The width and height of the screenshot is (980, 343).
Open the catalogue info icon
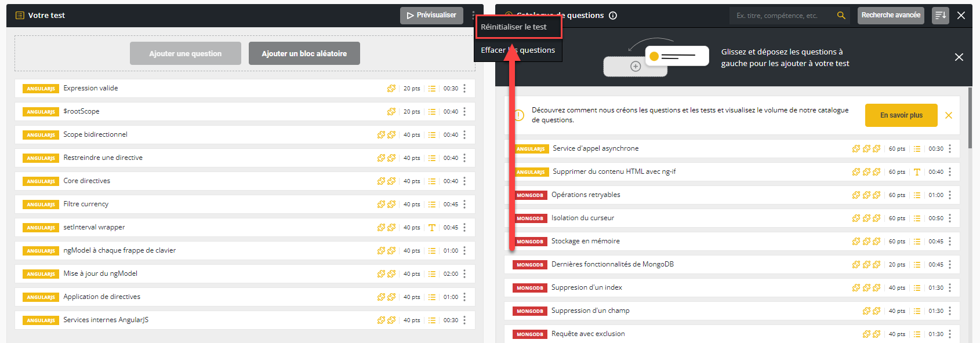coord(613,16)
